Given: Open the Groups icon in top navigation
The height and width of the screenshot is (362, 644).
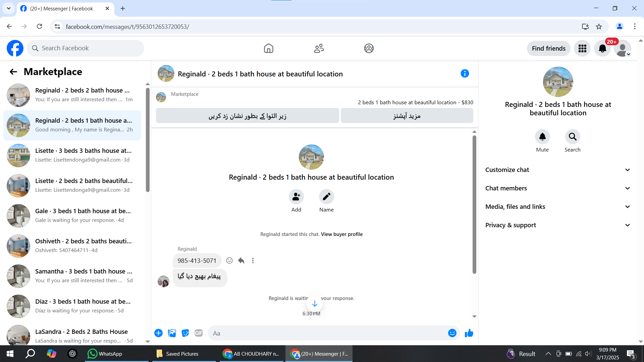Looking at the screenshot, I should coord(369,48).
